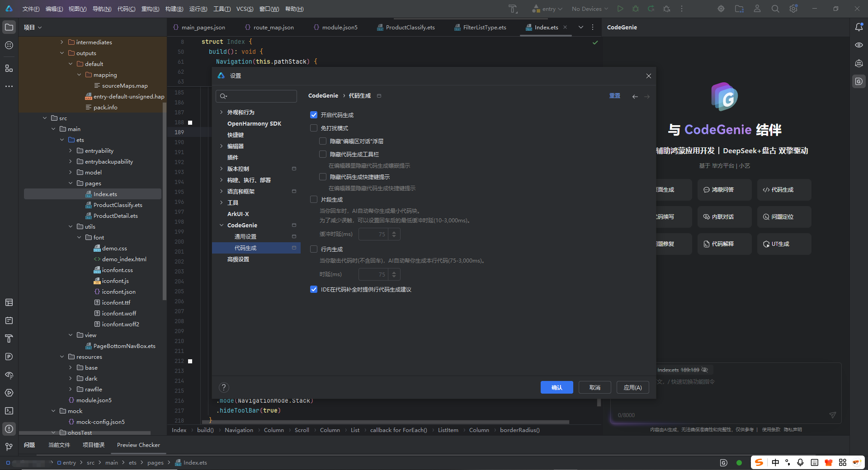This screenshot has height=470, width=868.
Task: Click the Previewer eye icon on right sidebar
Action: (859, 45)
